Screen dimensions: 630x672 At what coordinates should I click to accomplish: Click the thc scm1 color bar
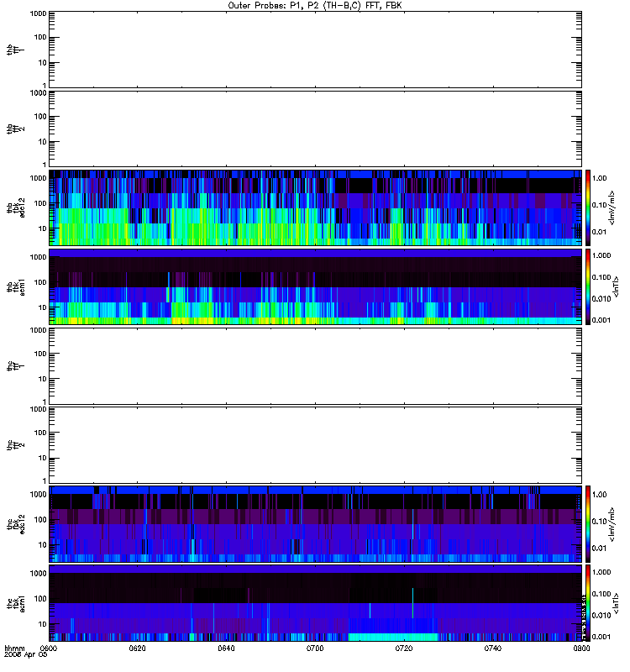pos(588,603)
